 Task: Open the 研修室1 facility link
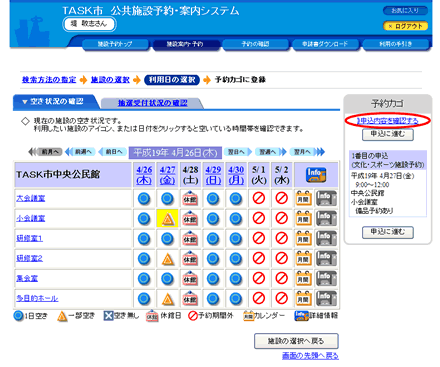point(30,238)
